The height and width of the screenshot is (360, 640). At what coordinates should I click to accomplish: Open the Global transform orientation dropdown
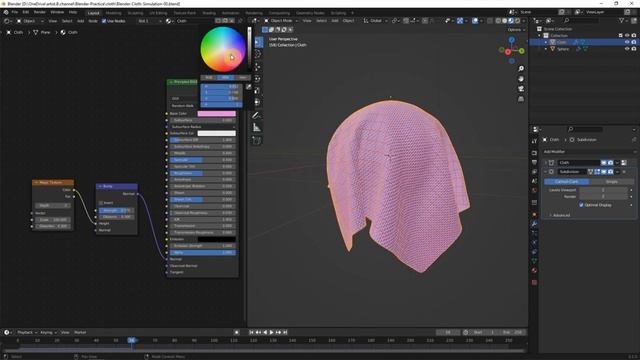point(376,20)
